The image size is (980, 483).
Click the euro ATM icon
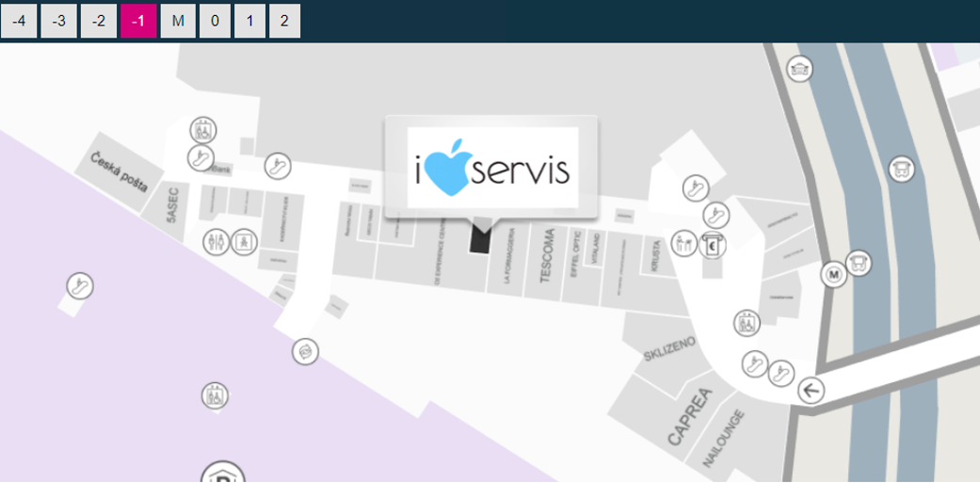click(713, 244)
